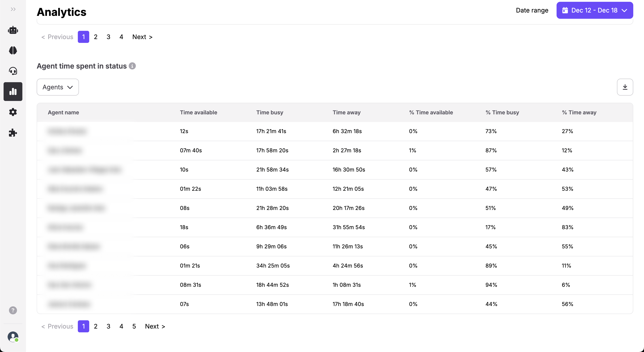Image resolution: width=644 pixels, height=352 pixels.
Task: Go to page 5 in the bottom pagination
Action: coord(134,326)
